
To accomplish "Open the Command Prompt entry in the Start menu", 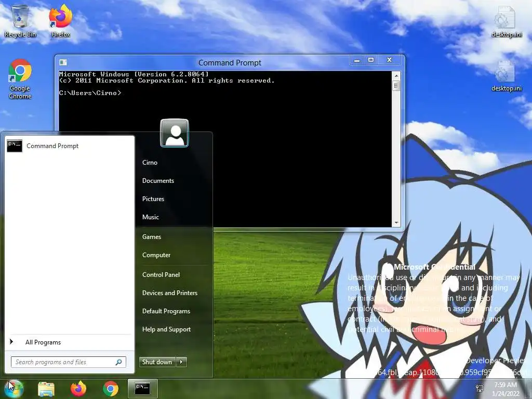I will (x=70, y=146).
